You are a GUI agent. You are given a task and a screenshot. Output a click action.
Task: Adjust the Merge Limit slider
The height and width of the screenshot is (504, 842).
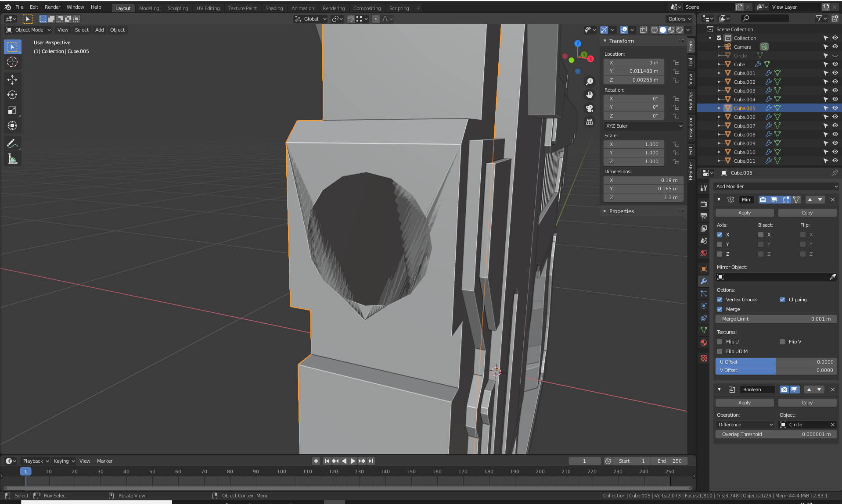tap(776, 319)
